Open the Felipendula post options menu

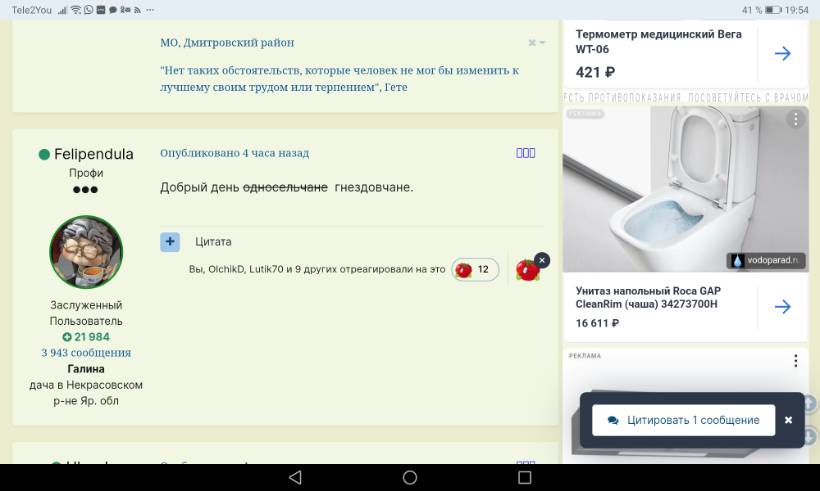click(x=525, y=153)
